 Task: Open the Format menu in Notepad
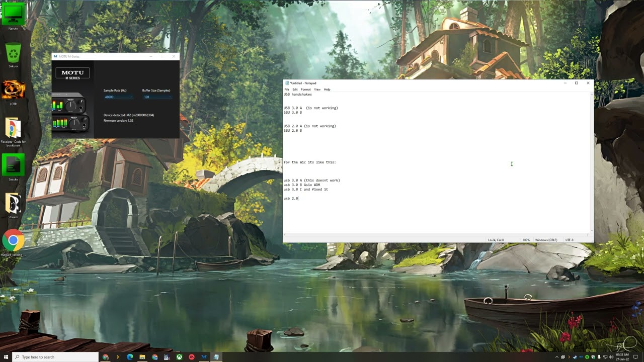click(306, 89)
